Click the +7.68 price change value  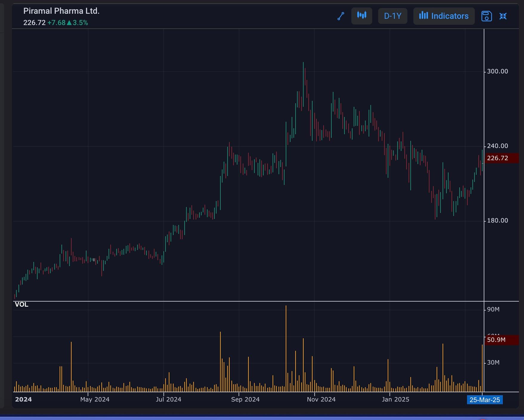pyautogui.click(x=56, y=23)
